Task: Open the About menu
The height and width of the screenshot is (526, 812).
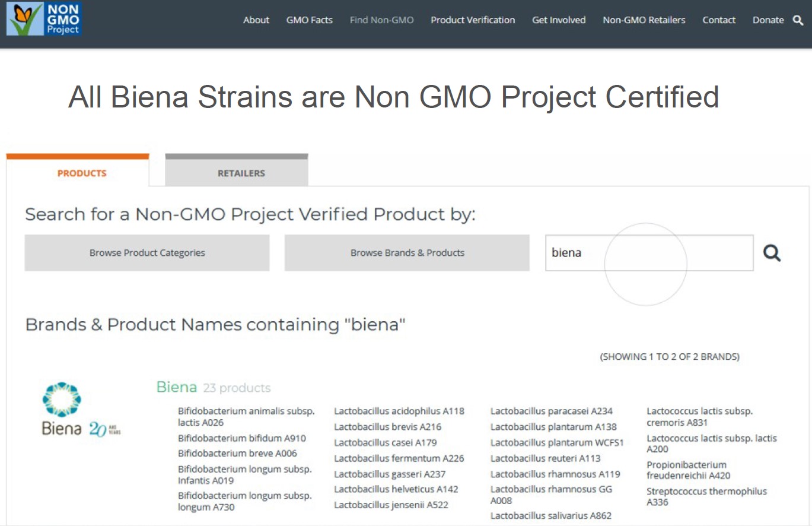Action: [x=256, y=20]
